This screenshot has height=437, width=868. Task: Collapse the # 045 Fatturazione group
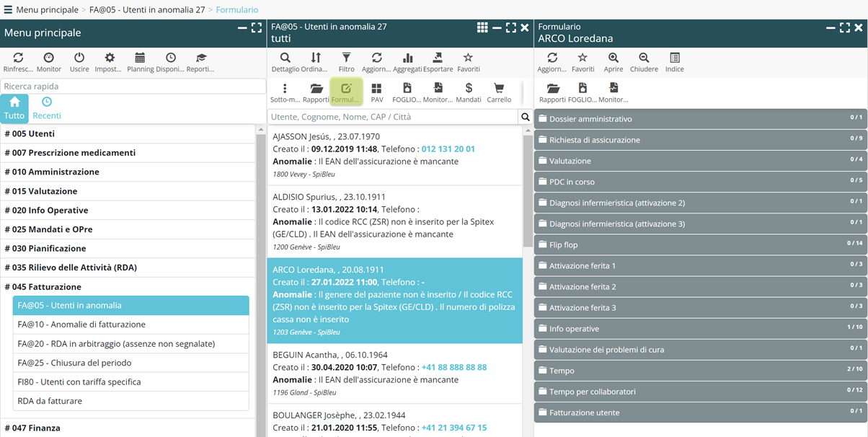(x=43, y=286)
